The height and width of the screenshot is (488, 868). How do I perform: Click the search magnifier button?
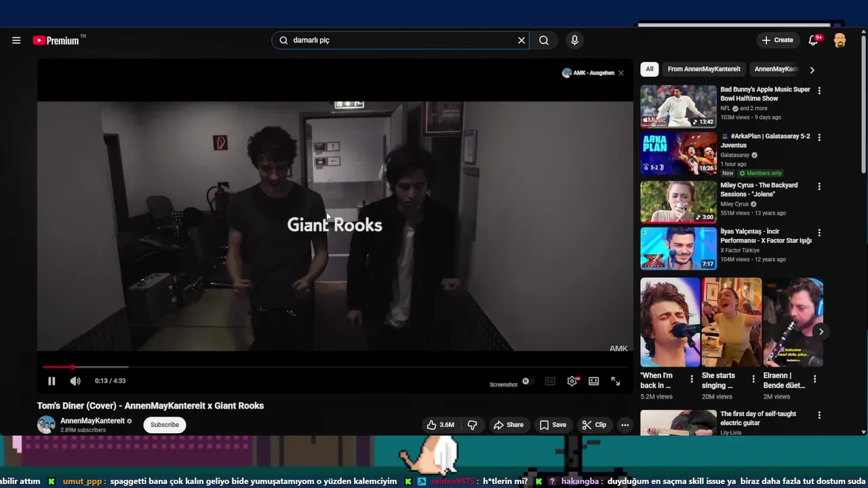click(x=544, y=41)
